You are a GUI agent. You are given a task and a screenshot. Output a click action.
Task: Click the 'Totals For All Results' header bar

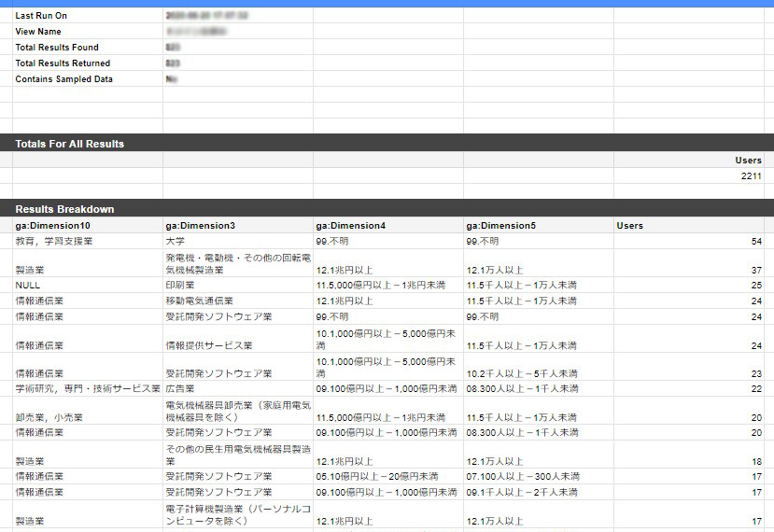(x=387, y=144)
